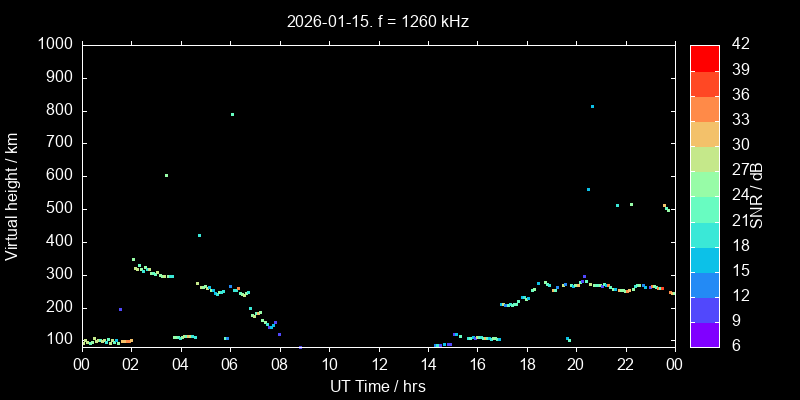Click the cyan 15–18 dB colorbar band
Screen dimensions: 800x400
pos(704,259)
